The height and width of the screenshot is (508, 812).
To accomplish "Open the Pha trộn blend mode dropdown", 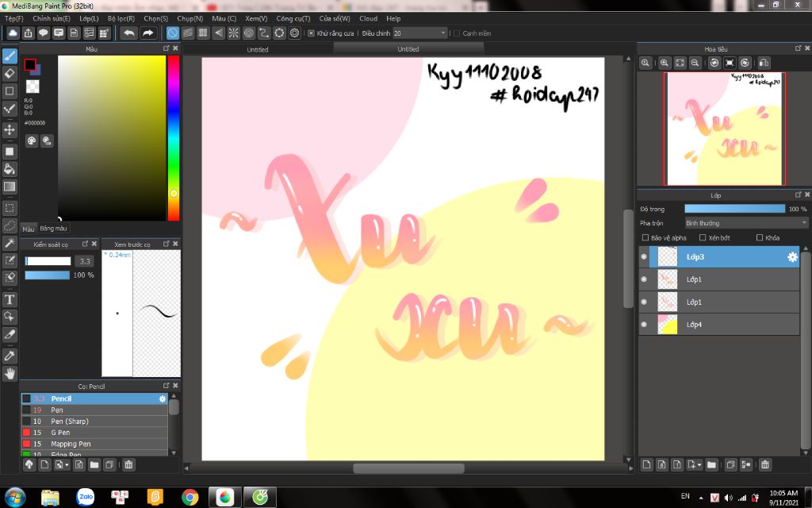I will tap(745, 223).
